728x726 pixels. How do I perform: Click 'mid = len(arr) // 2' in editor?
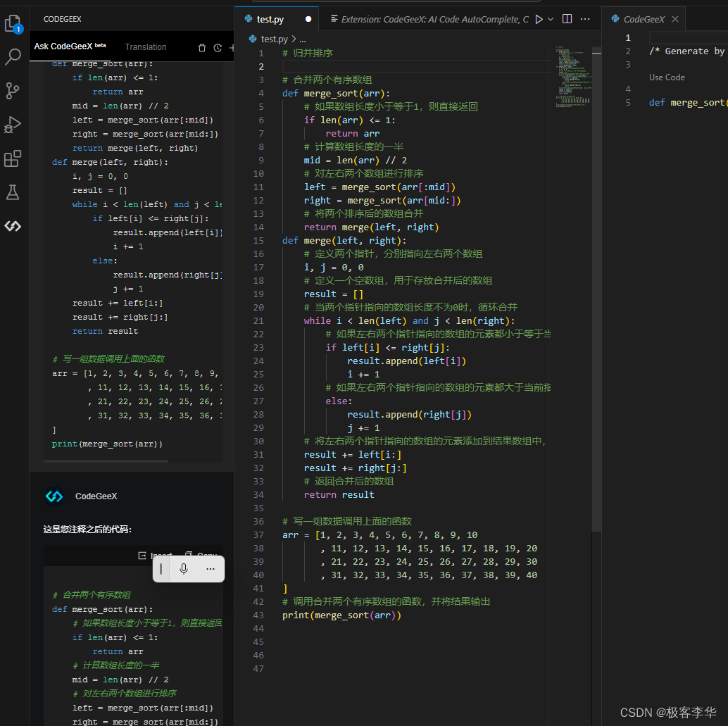355,161
